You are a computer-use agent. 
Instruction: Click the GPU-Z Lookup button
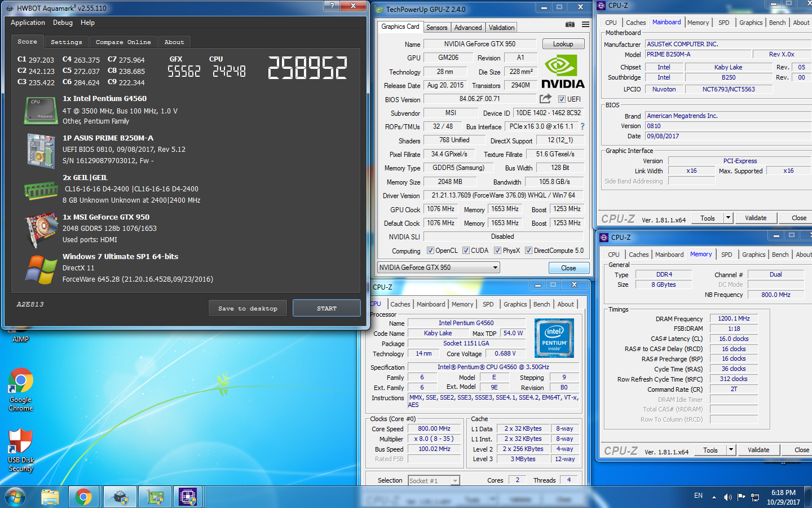pyautogui.click(x=563, y=44)
